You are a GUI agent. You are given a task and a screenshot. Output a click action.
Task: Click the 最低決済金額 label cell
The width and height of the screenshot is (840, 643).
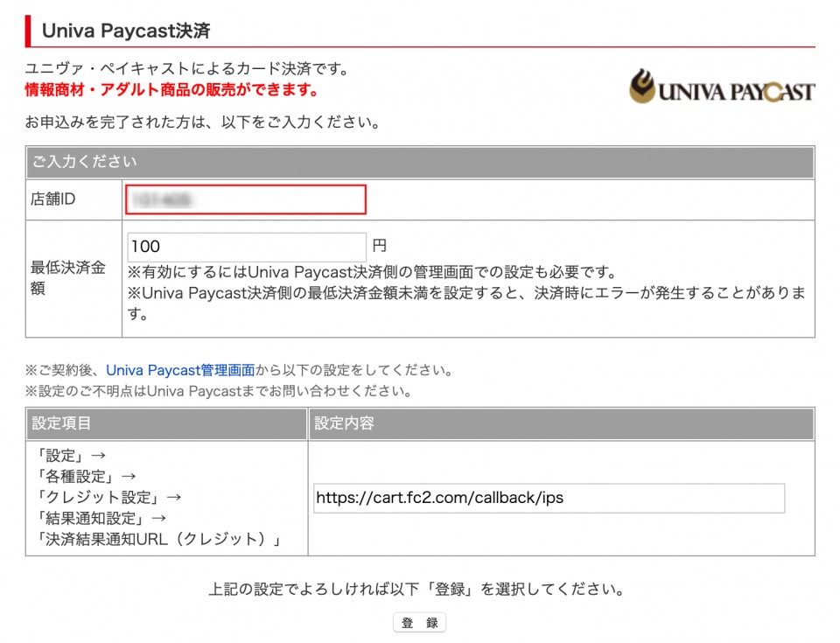73,278
